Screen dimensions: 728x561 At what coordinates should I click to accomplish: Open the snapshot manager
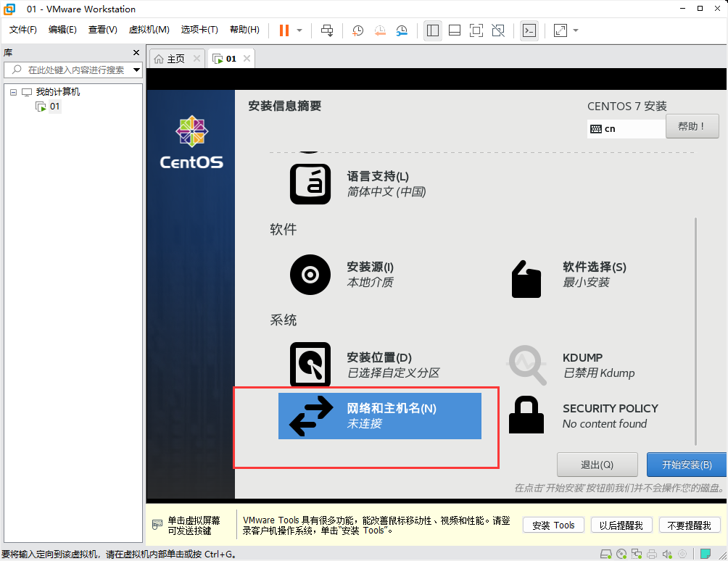click(402, 30)
